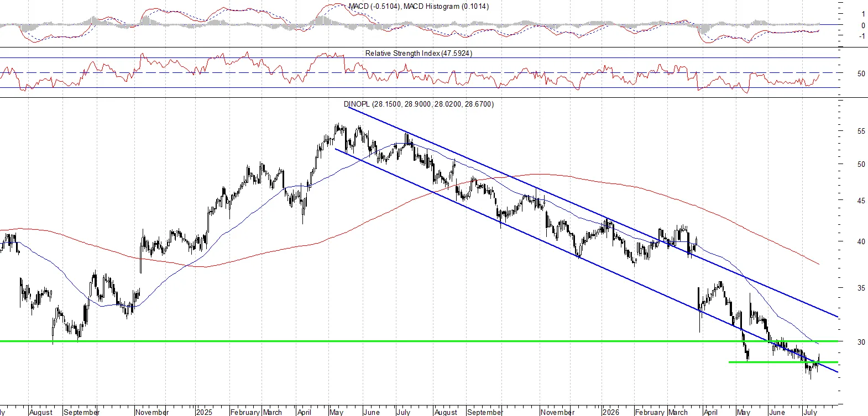
Task: Select the short green support line near July
Action: [x=783, y=362]
